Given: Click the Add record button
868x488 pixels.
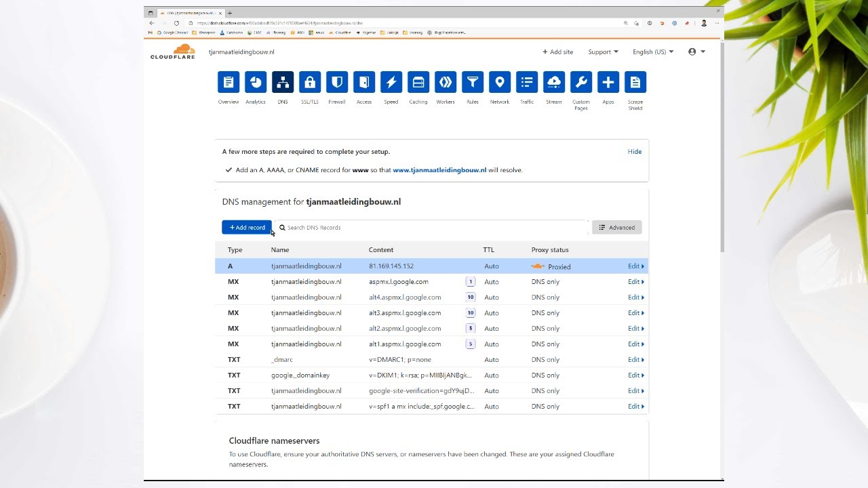Looking at the screenshot, I should (x=247, y=228).
